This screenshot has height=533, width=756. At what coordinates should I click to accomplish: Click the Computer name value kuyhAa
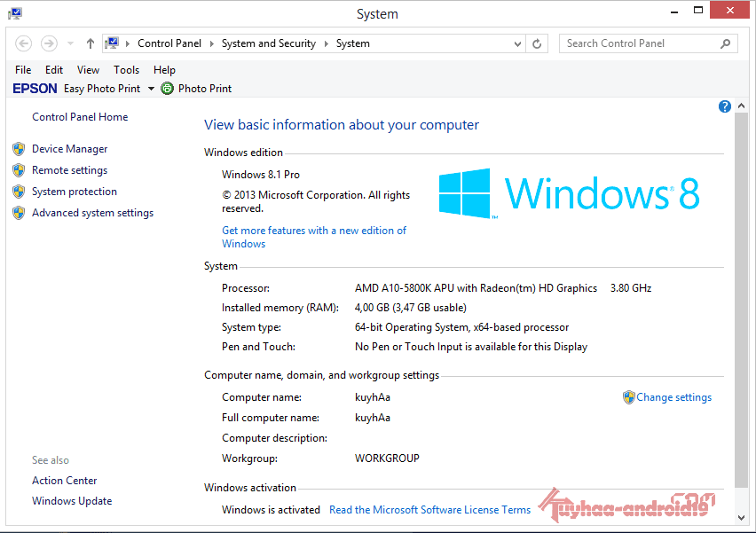pos(373,397)
